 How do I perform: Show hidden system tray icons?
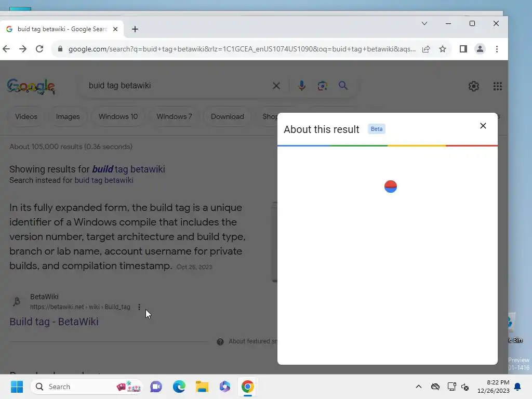(419, 387)
